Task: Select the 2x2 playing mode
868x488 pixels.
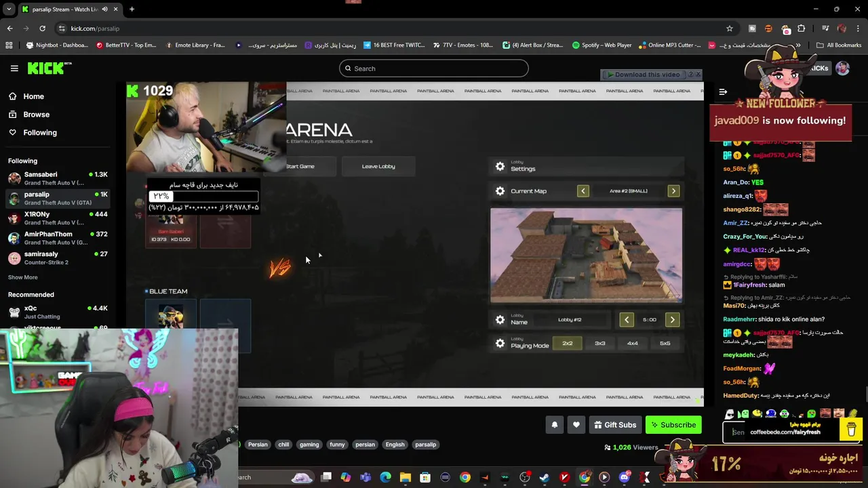Action: point(568,344)
